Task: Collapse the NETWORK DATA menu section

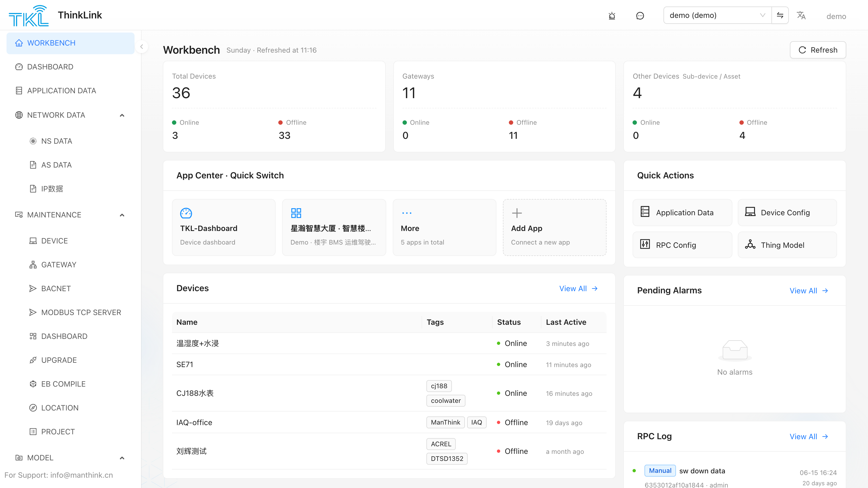Action: (x=122, y=115)
